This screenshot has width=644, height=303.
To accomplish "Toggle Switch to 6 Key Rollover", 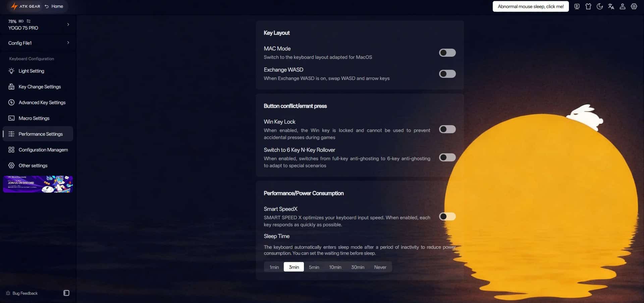I will (x=447, y=157).
